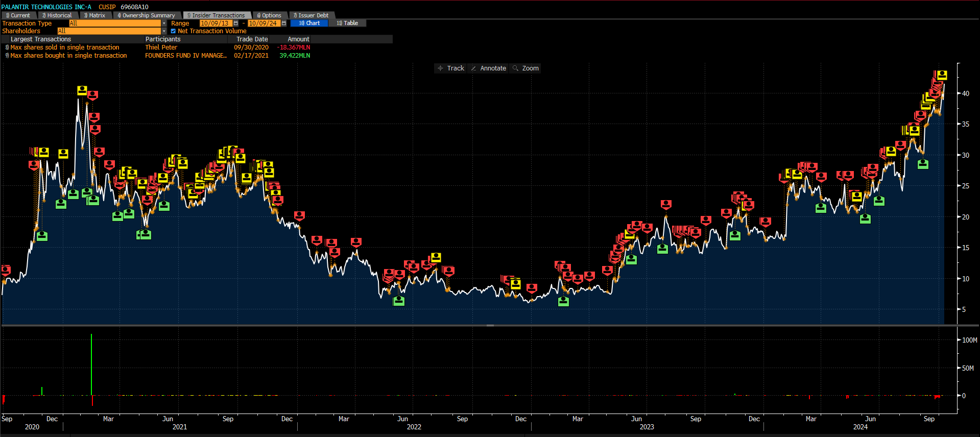This screenshot has width=980, height=437.
Task: Click the Largest Transactions column header
Action: tap(41, 39)
